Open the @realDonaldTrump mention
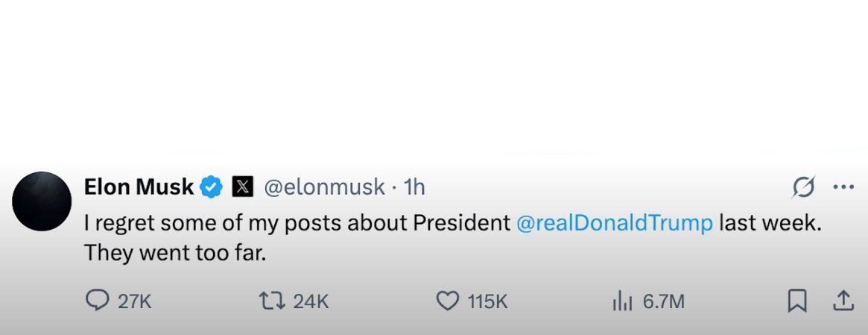The image size is (868, 335). [x=614, y=223]
